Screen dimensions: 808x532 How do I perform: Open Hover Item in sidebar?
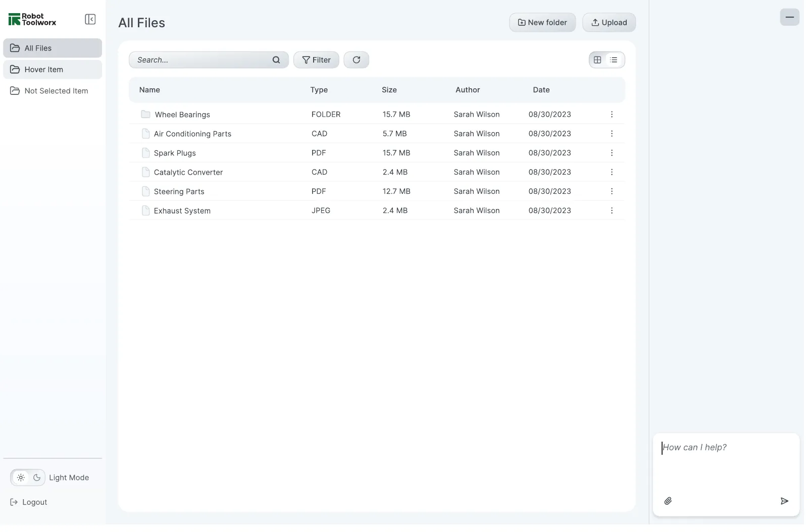[x=53, y=69]
